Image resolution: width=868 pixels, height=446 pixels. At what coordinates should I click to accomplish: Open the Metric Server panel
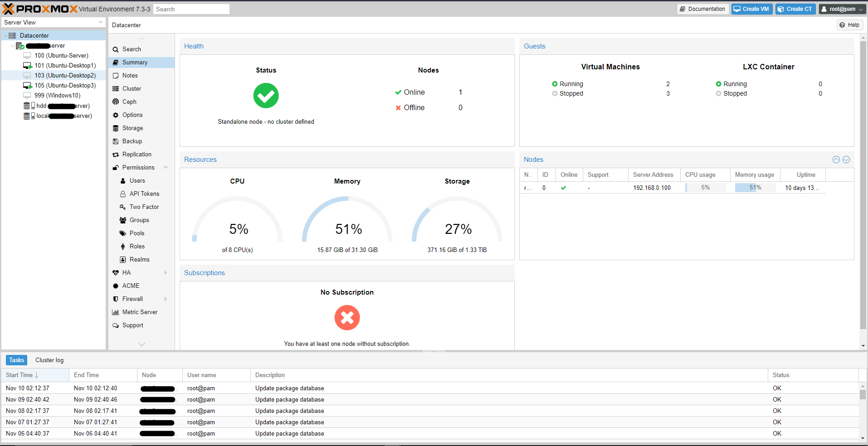pos(138,312)
